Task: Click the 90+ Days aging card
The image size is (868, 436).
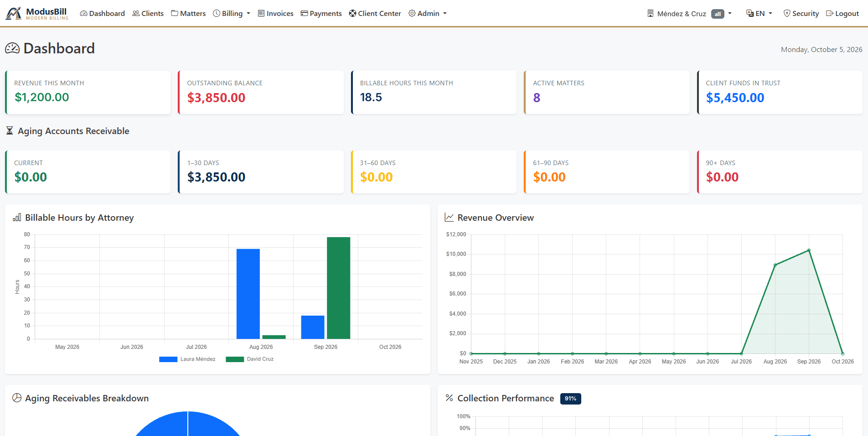Action: [780, 172]
